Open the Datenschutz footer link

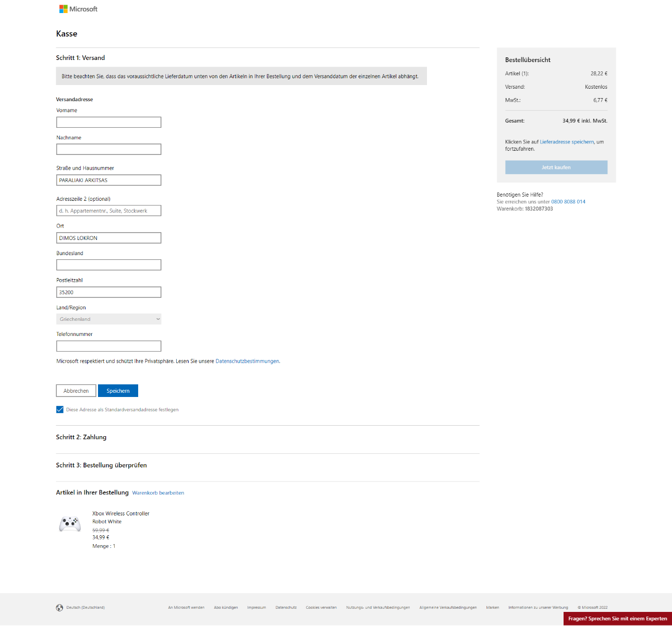pyautogui.click(x=286, y=608)
